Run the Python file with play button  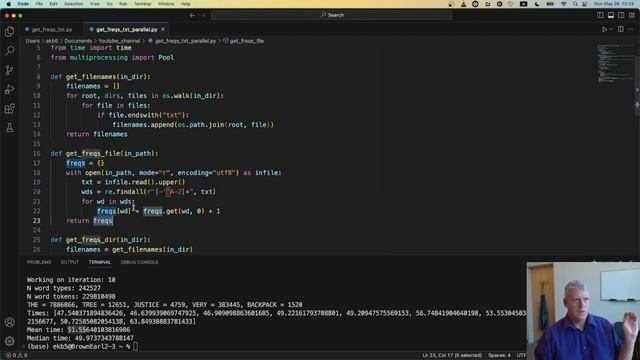point(604,29)
